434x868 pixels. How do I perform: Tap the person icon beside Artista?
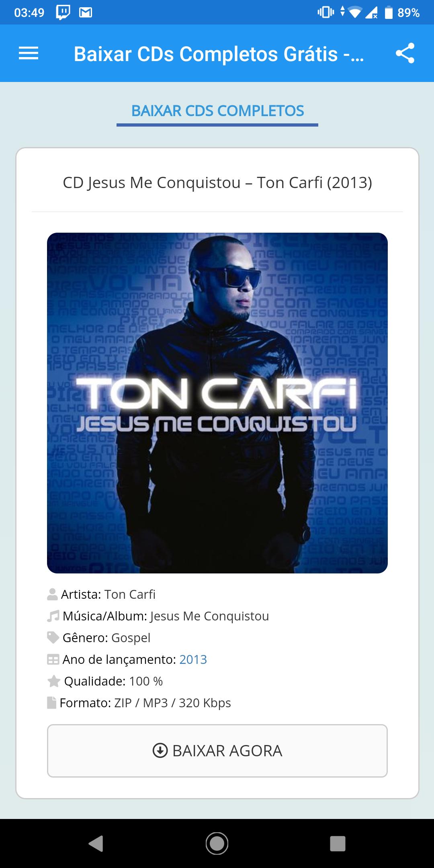coord(52,594)
